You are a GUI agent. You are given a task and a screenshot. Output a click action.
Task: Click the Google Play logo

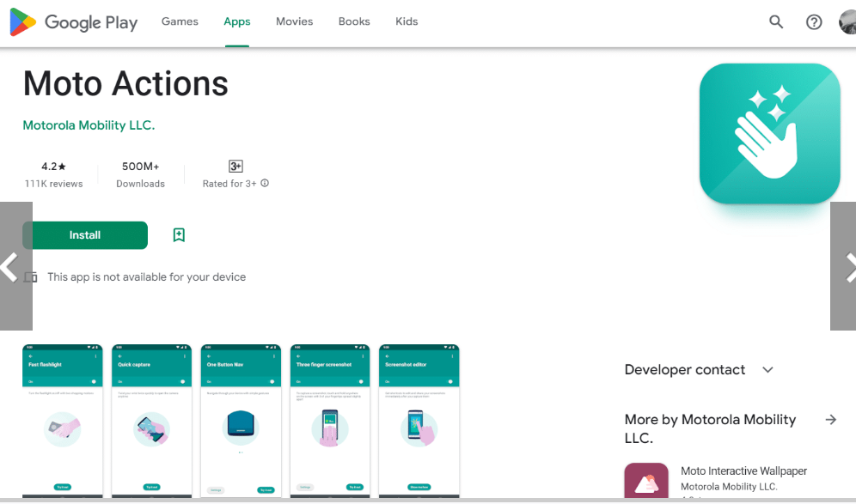(74, 22)
